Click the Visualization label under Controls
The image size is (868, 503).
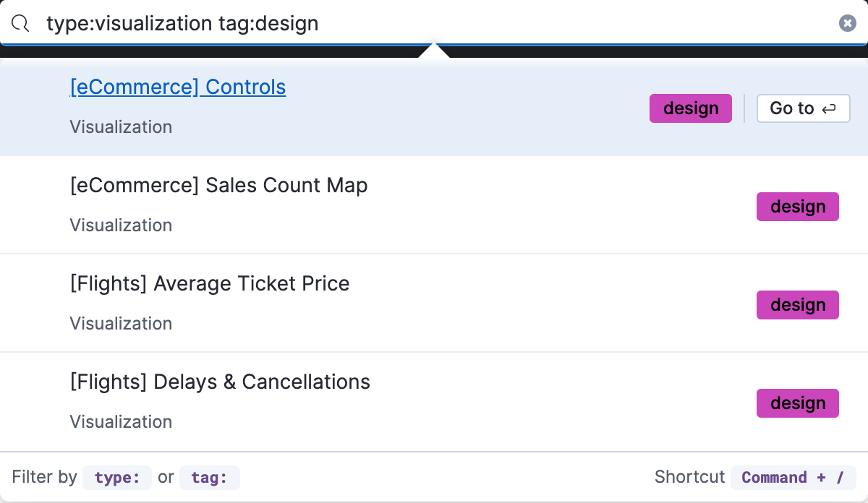(x=120, y=126)
